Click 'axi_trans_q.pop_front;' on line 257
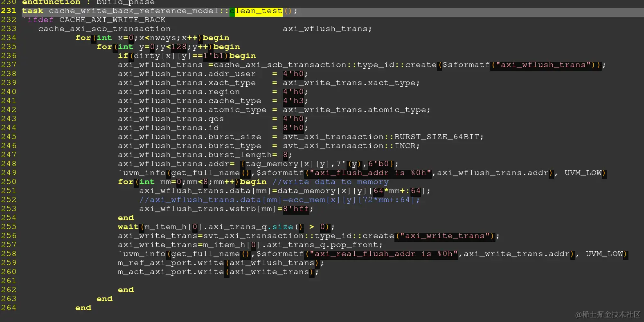Viewport: 644px width, 322px height. click(325, 245)
